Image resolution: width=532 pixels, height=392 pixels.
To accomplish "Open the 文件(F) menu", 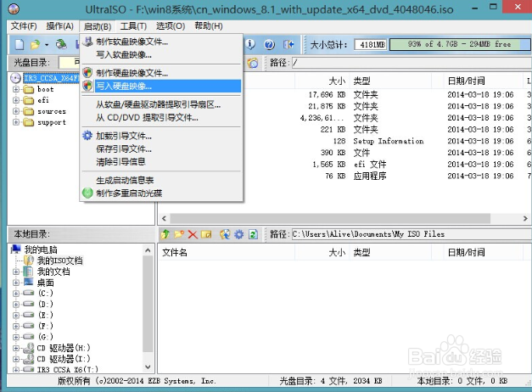I will click(x=24, y=26).
